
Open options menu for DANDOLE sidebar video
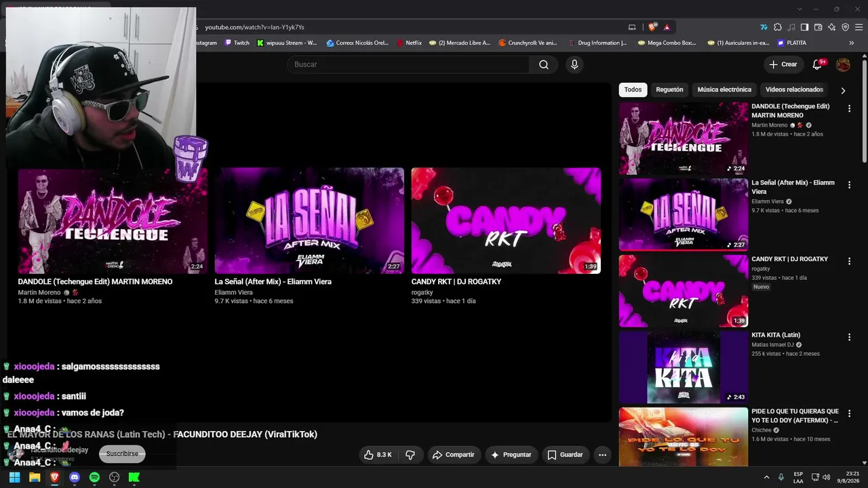pos(849,108)
